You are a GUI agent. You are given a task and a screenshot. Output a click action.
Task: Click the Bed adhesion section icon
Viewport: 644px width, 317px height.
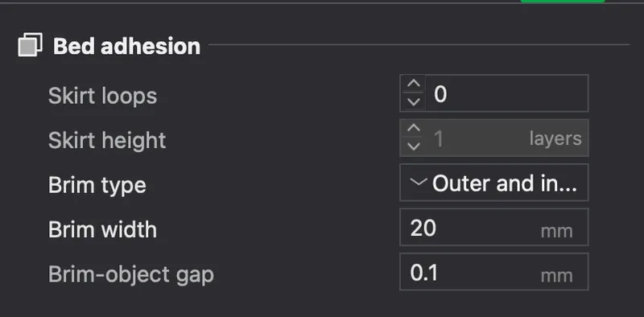coord(30,45)
